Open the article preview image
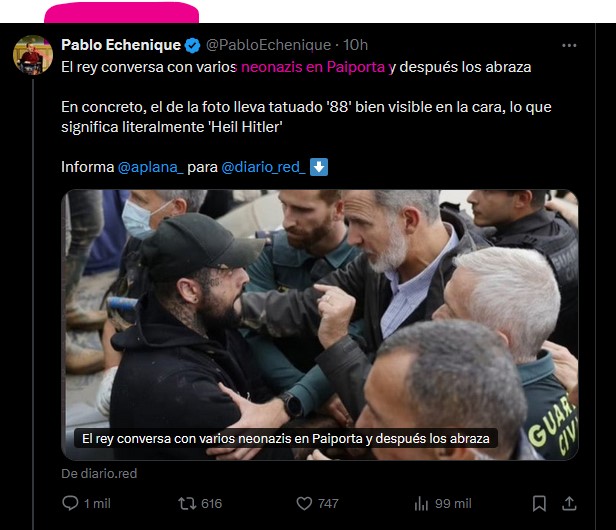The image size is (616, 530). click(x=319, y=325)
